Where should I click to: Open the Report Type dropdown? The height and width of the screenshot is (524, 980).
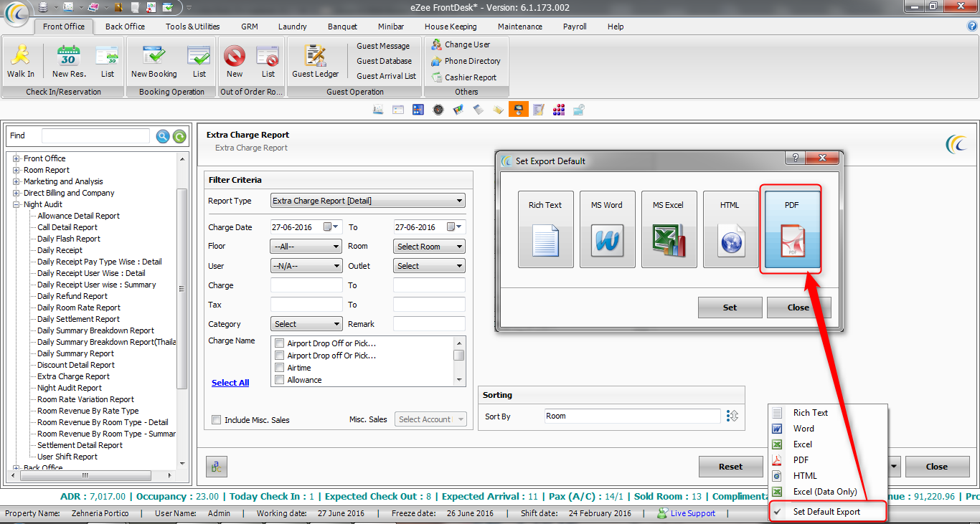click(368, 201)
